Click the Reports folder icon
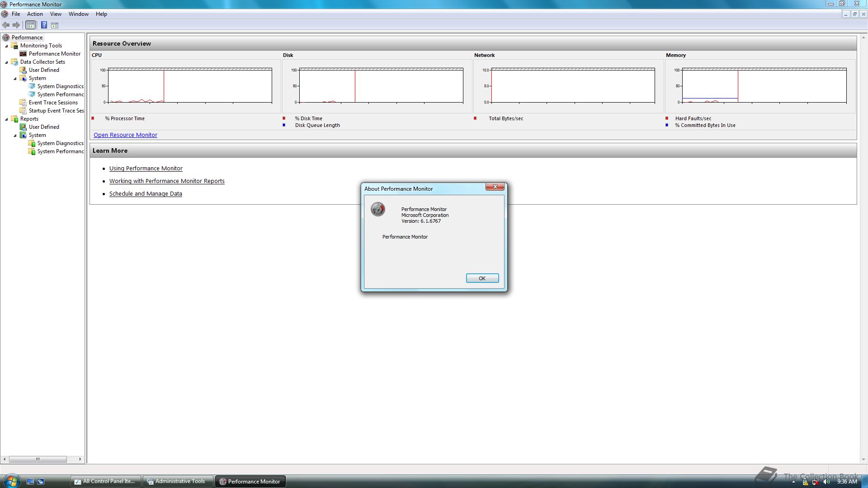This screenshot has width=868, height=488. tap(14, 119)
